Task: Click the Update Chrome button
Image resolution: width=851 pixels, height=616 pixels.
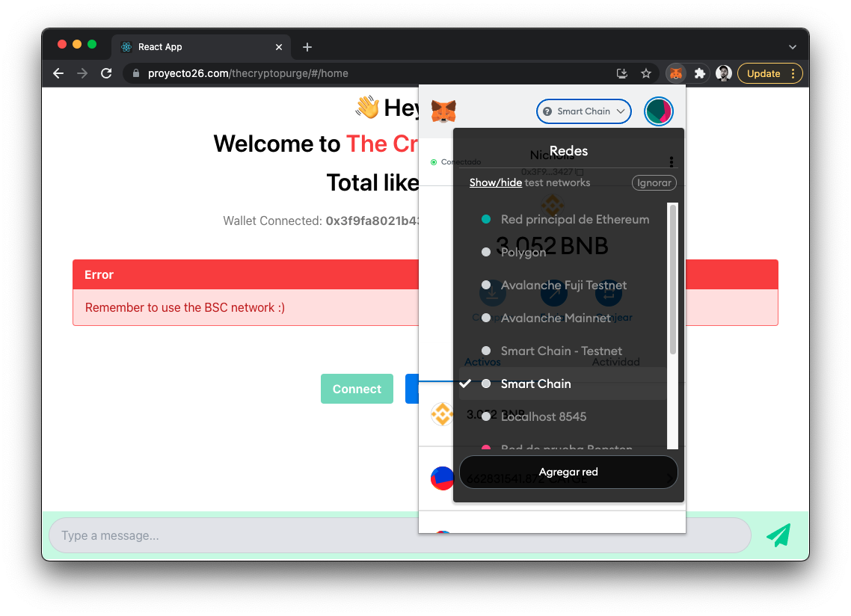Action: (x=763, y=73)
